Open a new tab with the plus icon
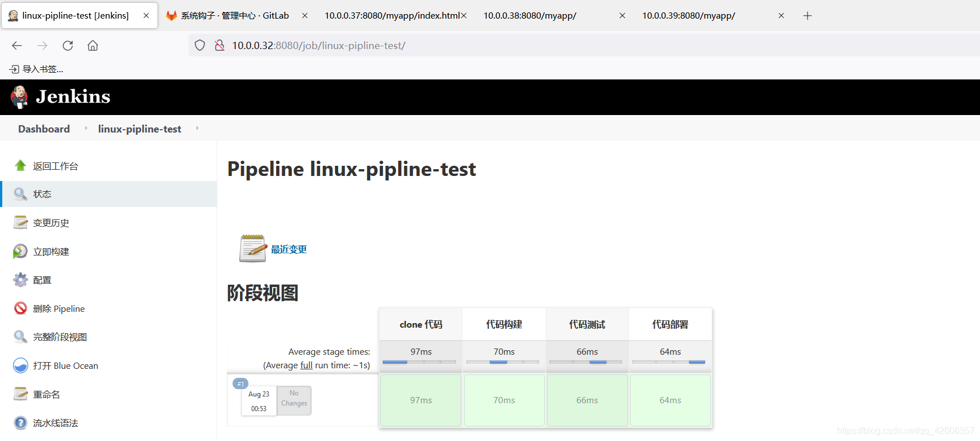 coord(807,16)
